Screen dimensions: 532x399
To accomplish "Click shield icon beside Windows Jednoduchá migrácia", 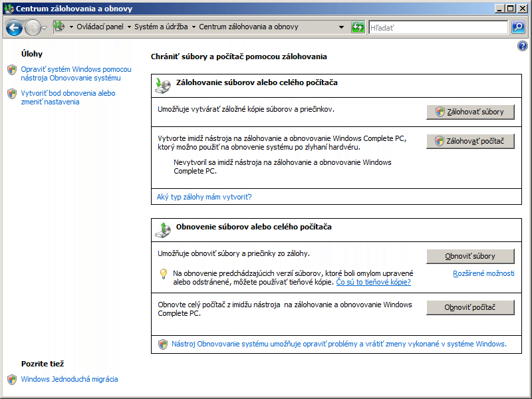I will click(12, 379).
